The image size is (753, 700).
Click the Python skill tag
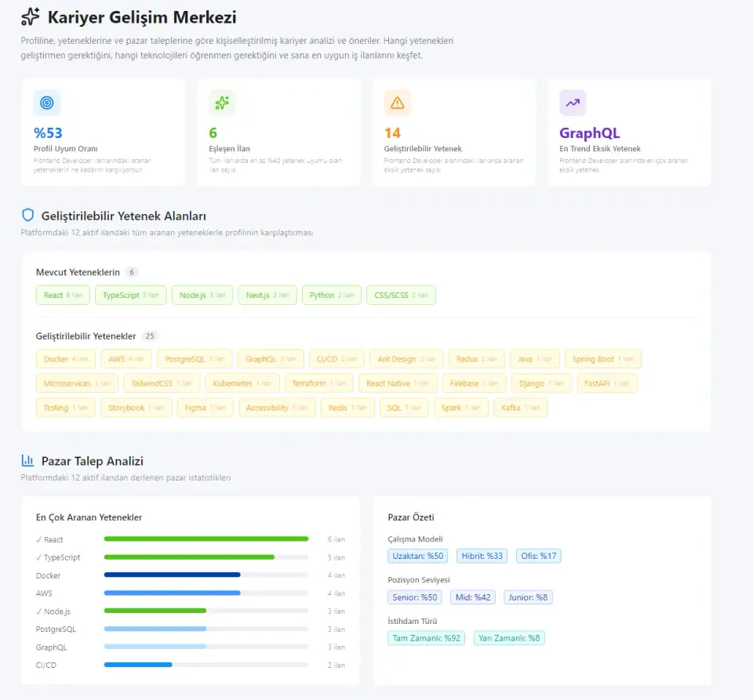click(x=332, y=295)
